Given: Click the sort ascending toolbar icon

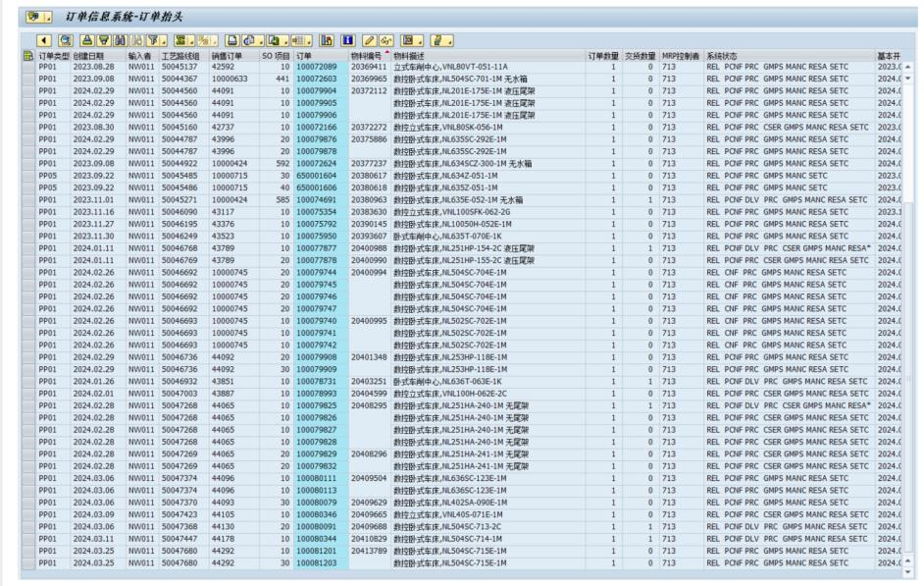Looking at the screenshot, I should point(87,40).
